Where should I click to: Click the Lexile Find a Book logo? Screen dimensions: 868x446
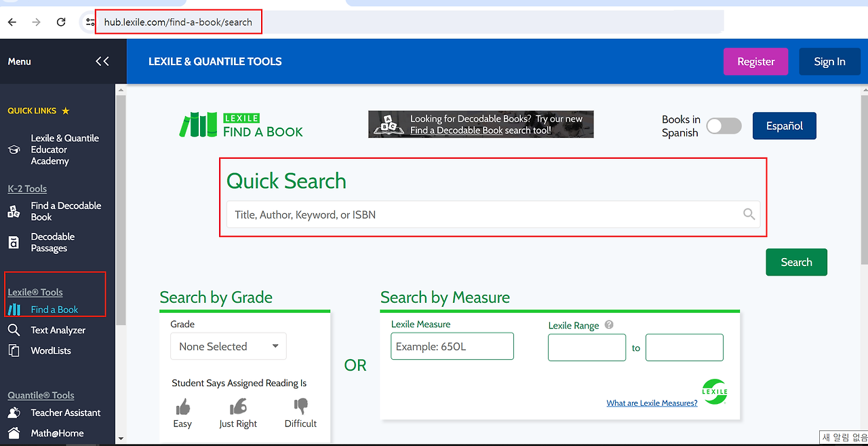pos(241,125)
